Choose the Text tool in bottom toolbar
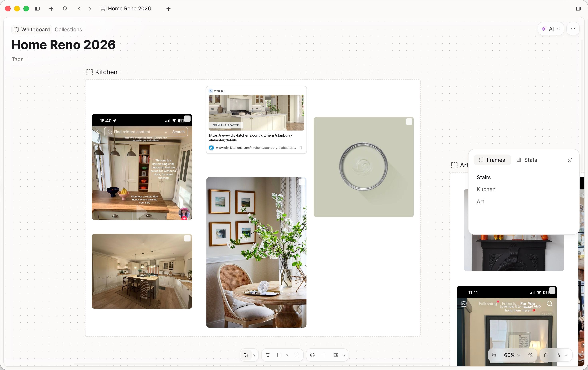This screenshot has width=588, height=370. click(268, 355)
